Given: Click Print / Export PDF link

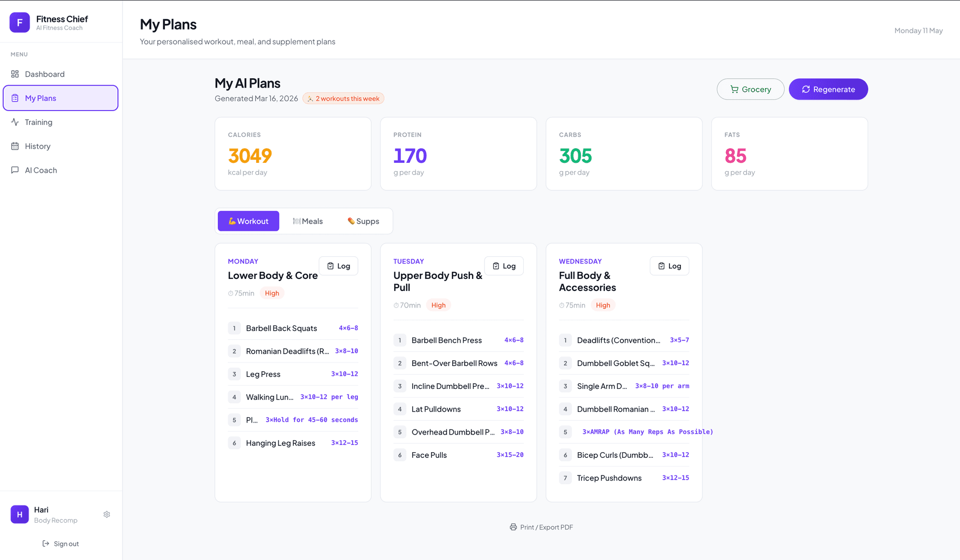Looking at the screenshot, I should pyautogui.click(x=541, y=527).
